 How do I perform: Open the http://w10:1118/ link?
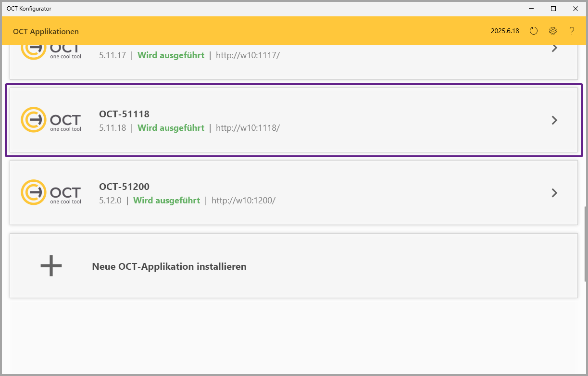[x=248, y=128]
